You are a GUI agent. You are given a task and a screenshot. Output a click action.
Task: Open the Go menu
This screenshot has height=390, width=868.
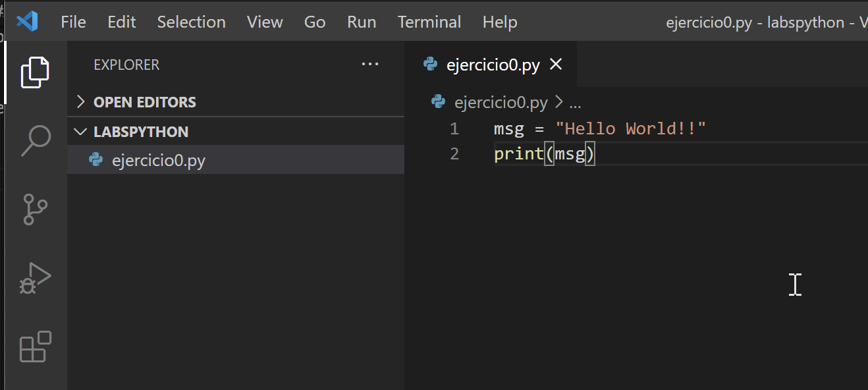[314, 22]
